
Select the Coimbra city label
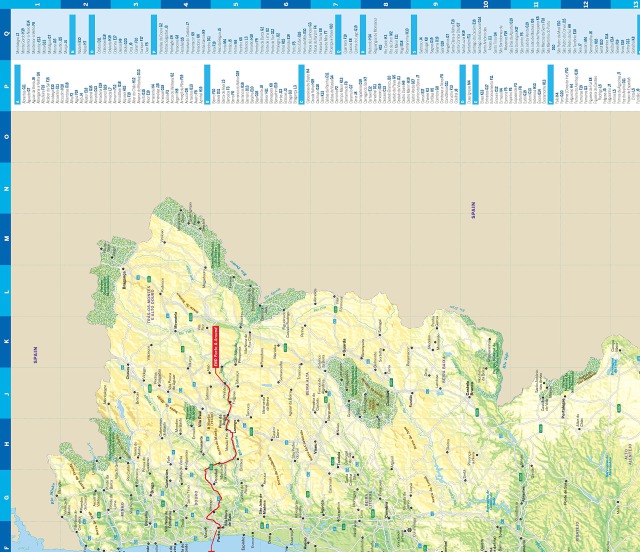pos(387,509)
